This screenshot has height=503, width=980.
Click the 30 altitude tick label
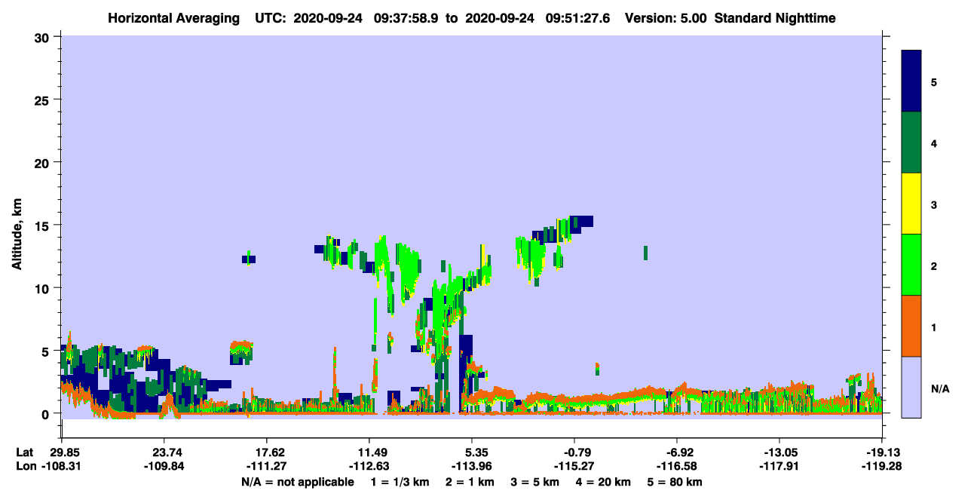[x=44, y=36]
